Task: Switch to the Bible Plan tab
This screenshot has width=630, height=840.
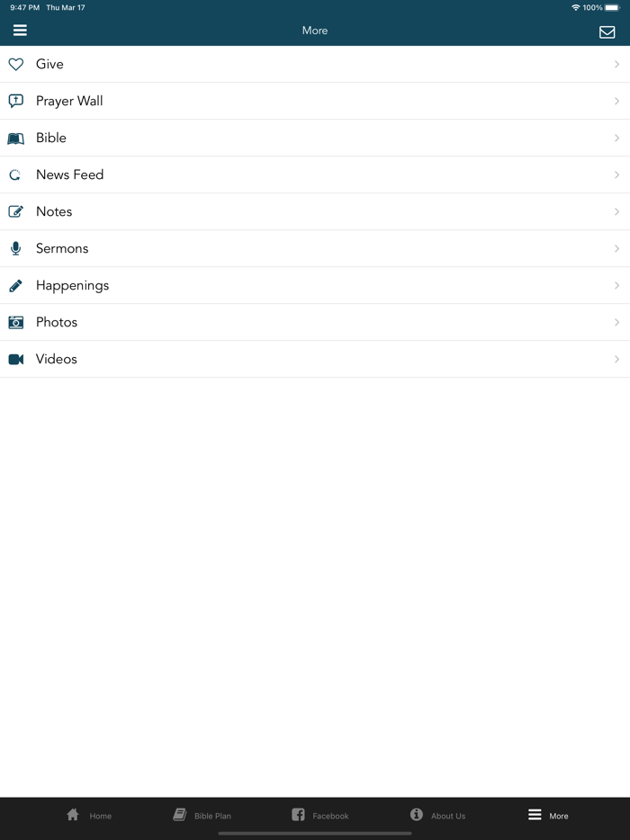Action: (202, 816)
